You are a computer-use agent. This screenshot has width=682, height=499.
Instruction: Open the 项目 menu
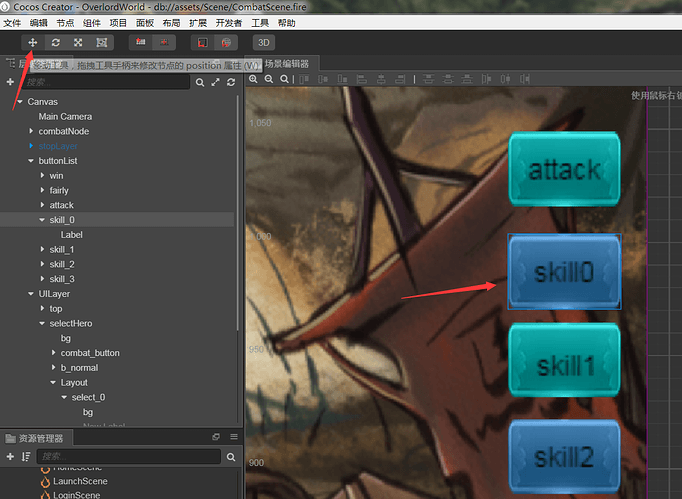coord(118,23)
